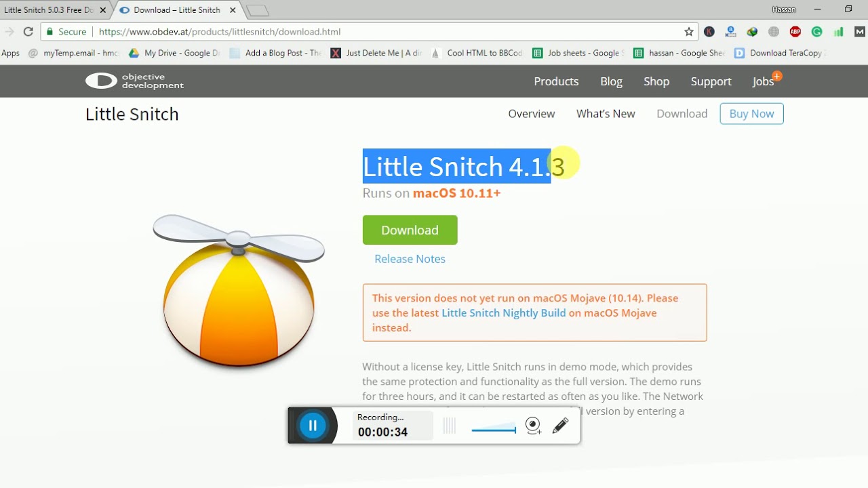Open the Apps bookmarks shortcut
The width and height of the screenshot is (868, 488).
point(10,53)
